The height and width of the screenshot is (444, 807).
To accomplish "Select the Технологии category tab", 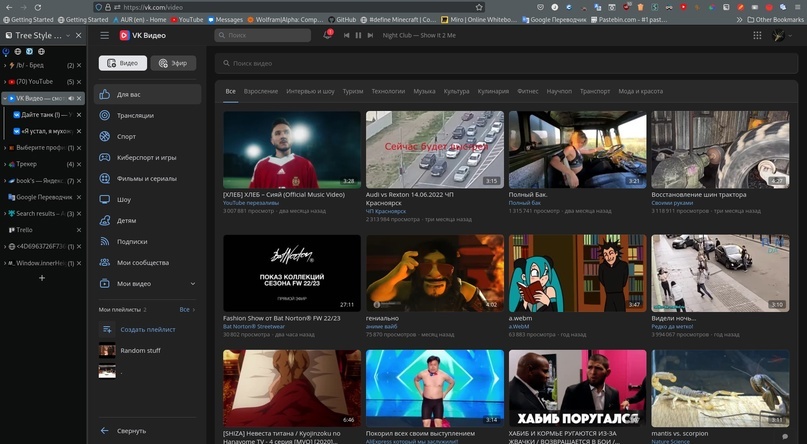I will (x=388, y=91).
